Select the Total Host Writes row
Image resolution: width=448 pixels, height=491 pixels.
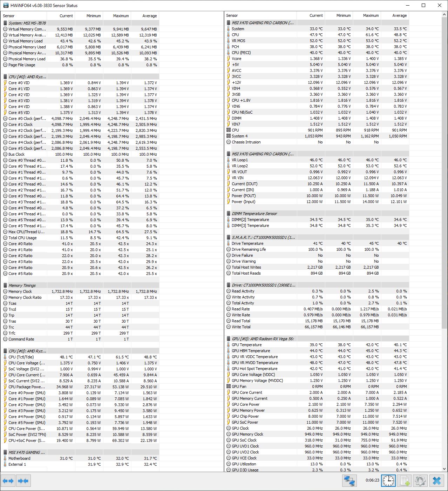point(317,267)
